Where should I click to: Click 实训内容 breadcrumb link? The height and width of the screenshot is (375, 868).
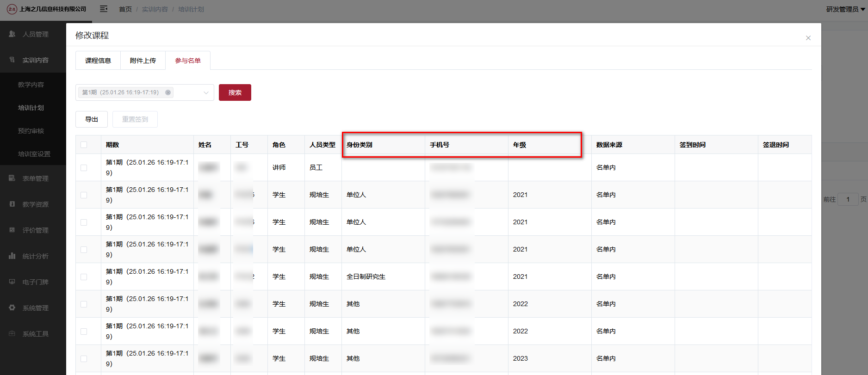click(155, 9)
